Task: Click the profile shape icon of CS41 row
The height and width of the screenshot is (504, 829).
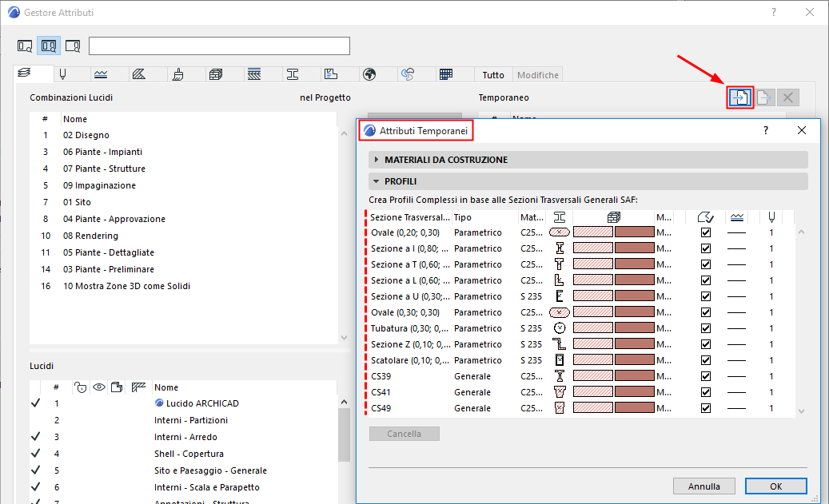Action: point(560,392)
